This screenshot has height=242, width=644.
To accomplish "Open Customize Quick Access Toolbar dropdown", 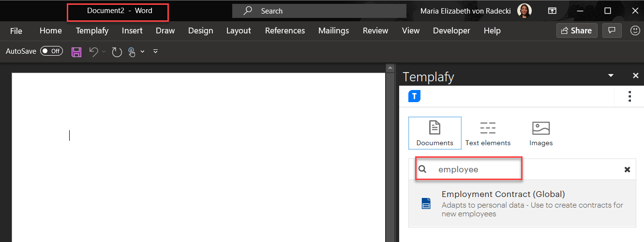I will (155, 51).
